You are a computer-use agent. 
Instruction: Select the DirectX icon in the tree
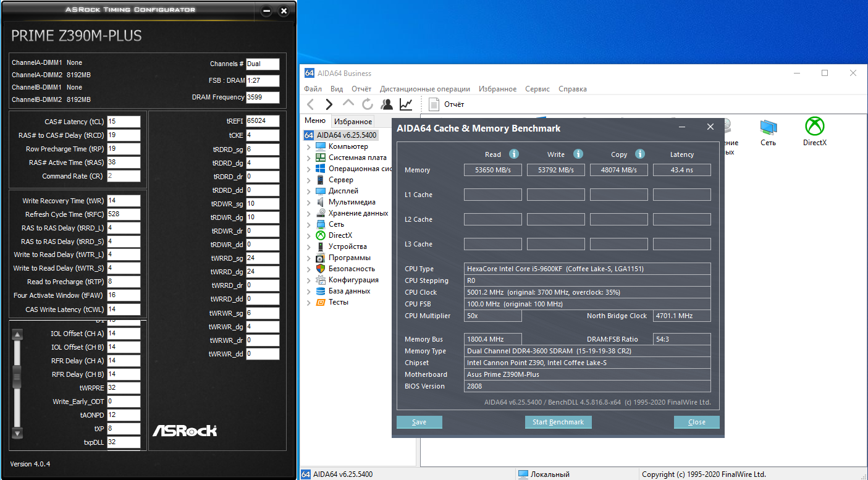pyautogui.click(x=320, y=235)
